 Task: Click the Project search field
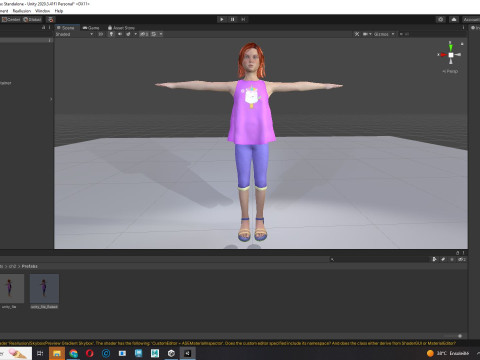[378, 259]
